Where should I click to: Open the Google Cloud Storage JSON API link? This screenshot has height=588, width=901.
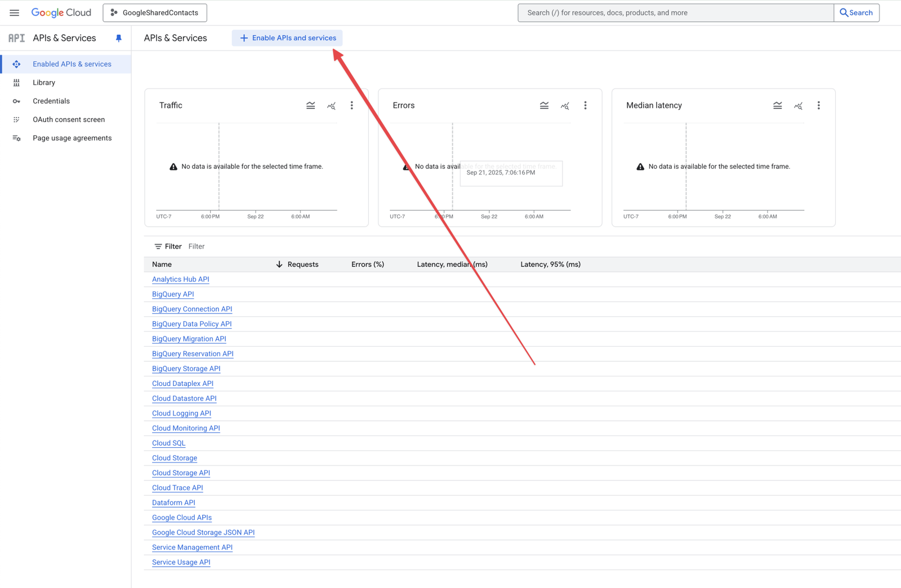coord(203,533)
